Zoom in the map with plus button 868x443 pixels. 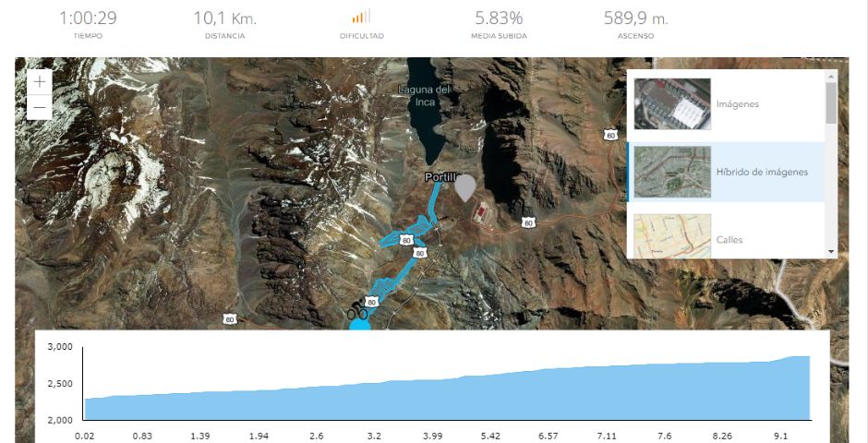[40, 82]
